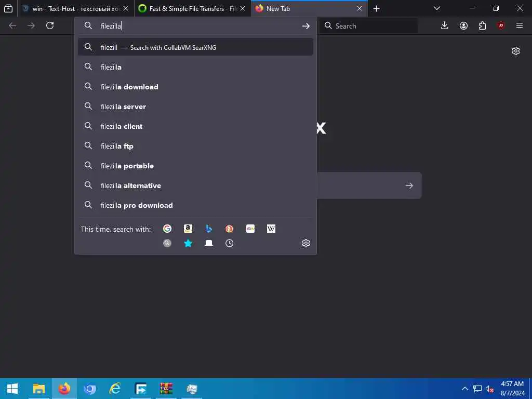Screen dimensions: 532x399
Task: Open the Firefox View icon
Action: point(8,8)
